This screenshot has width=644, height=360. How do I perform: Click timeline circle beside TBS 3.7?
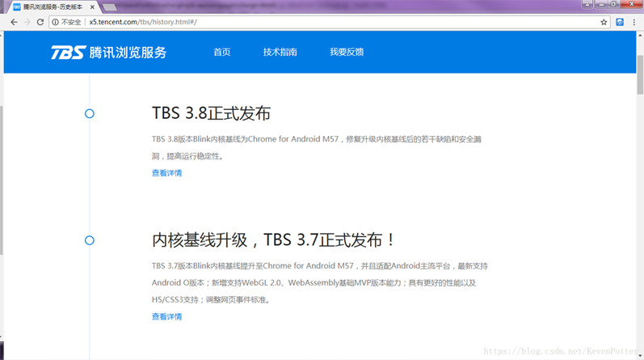coord(90,240)
